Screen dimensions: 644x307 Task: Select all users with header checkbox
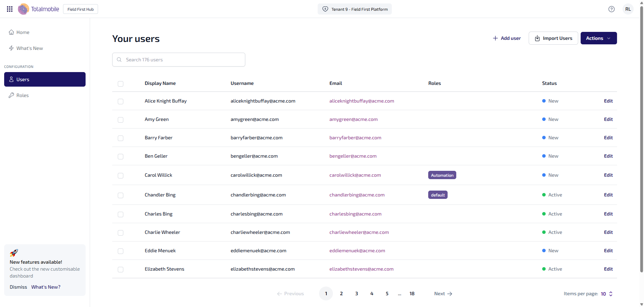coord(121,84)
